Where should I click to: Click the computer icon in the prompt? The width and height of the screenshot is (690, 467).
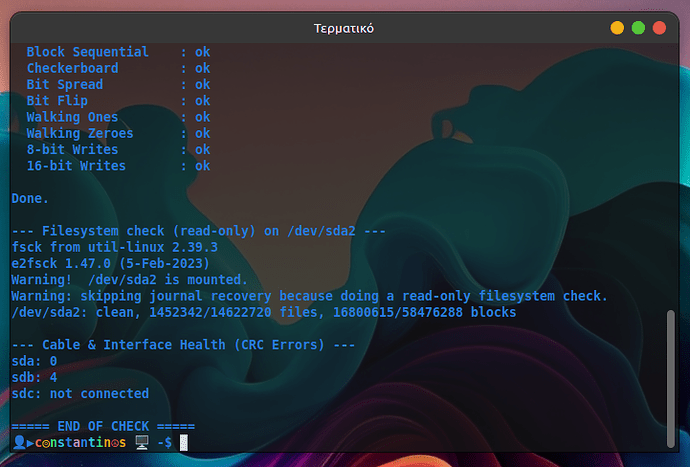point(142,442)
